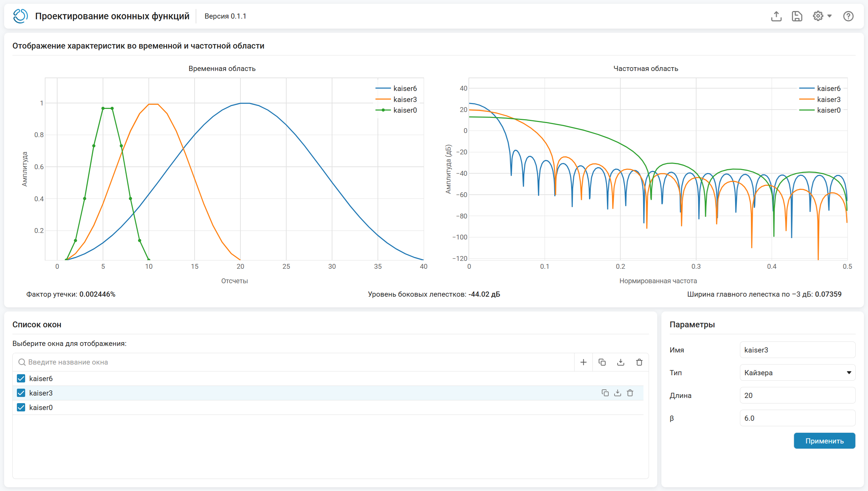
Task: Uncheck the kaiser6 checkbox
Action: [21, 378]
